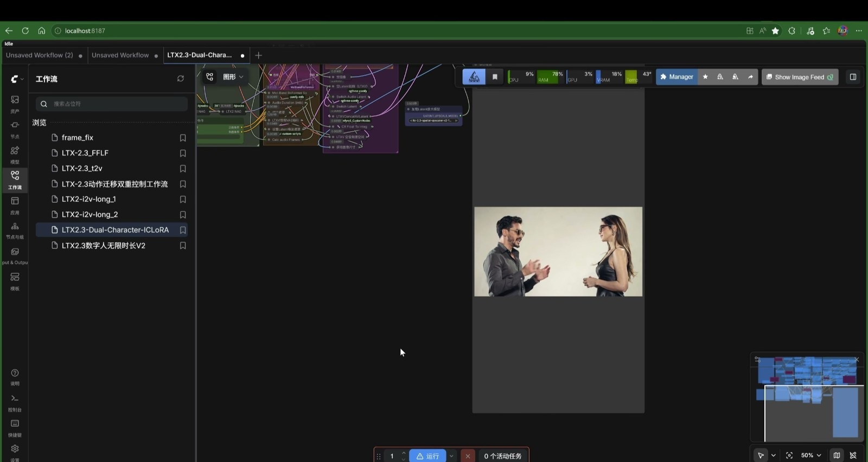
Task: Click the share arrow icon beside Manager
Action: click(x=750, y=77)
